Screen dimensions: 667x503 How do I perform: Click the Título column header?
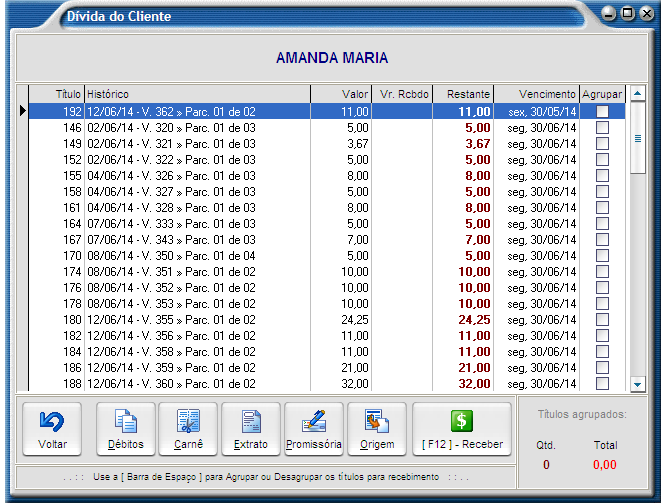pyautogui.click(x=57, y=94)
